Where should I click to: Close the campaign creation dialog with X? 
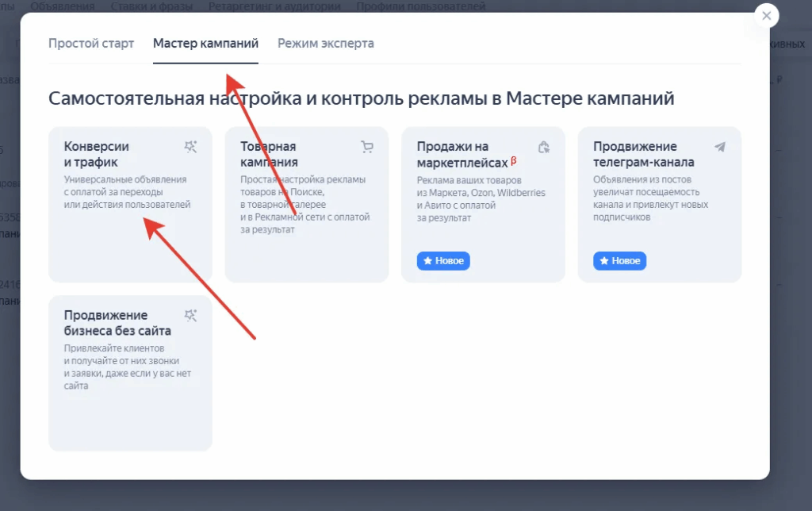(766, 16)
